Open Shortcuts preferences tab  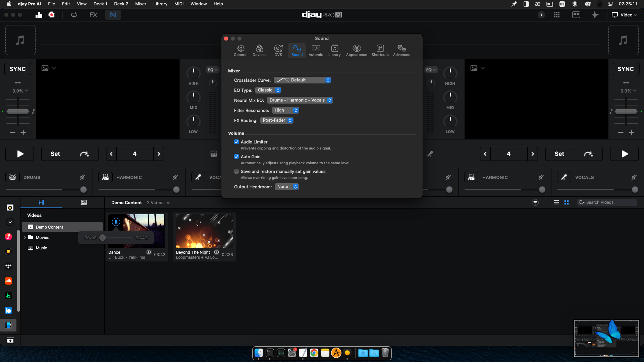pos(380,51)
